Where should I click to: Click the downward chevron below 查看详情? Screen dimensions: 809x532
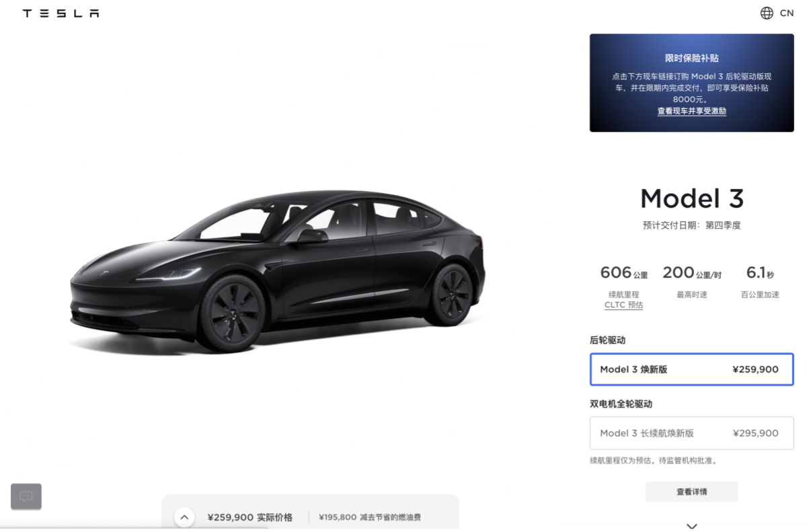click(691, 526)
